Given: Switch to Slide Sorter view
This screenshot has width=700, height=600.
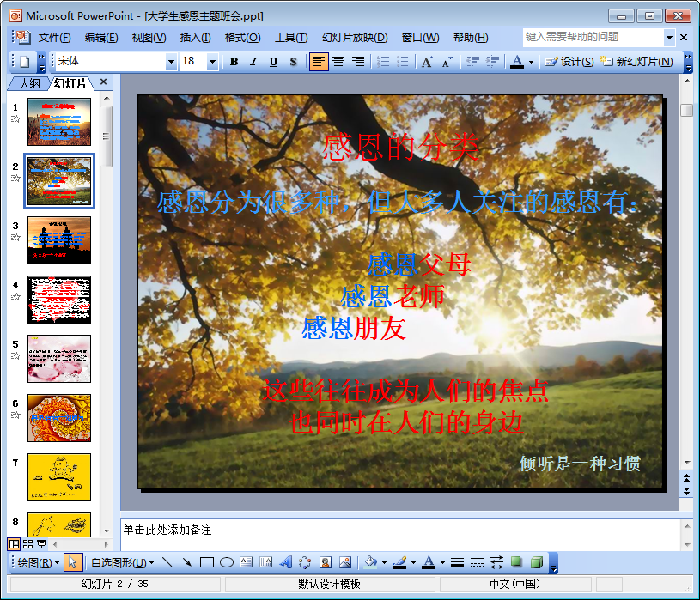Looking at the screenshot, I should click(27, 544).
